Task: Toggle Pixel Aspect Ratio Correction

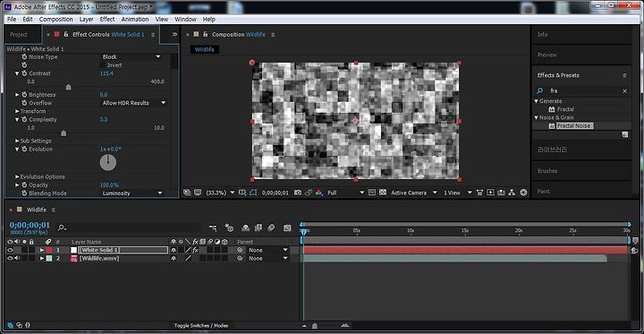Action: point(479,193)
